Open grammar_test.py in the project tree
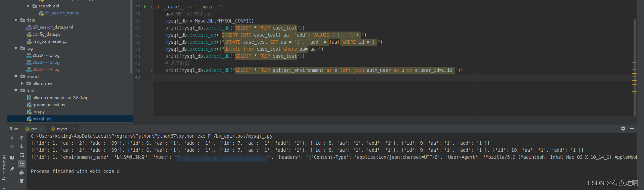644x190 pixels. pos(46,105)
